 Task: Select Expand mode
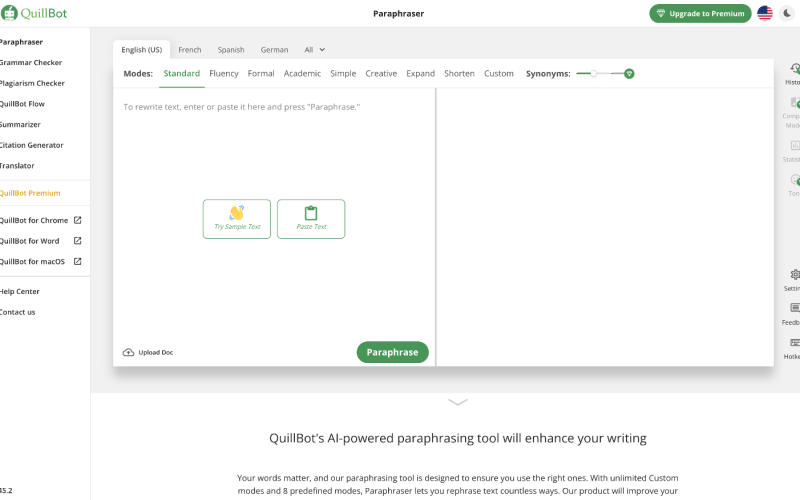point(420,73)
